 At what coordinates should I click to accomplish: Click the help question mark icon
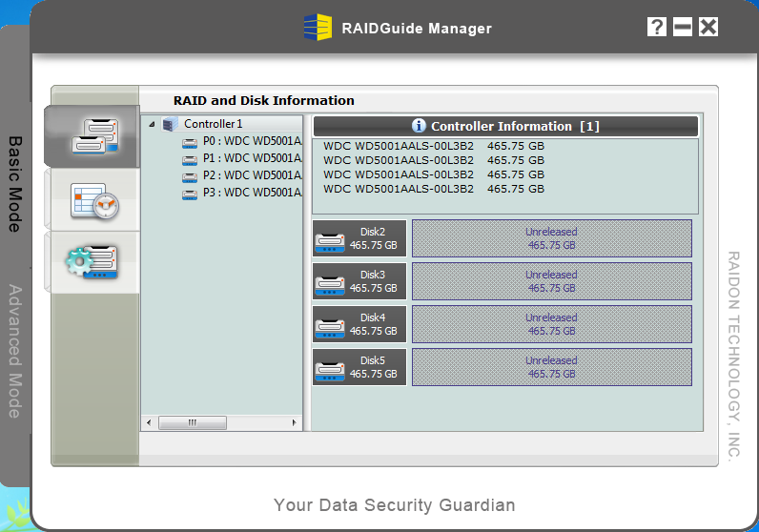[656, 27]
